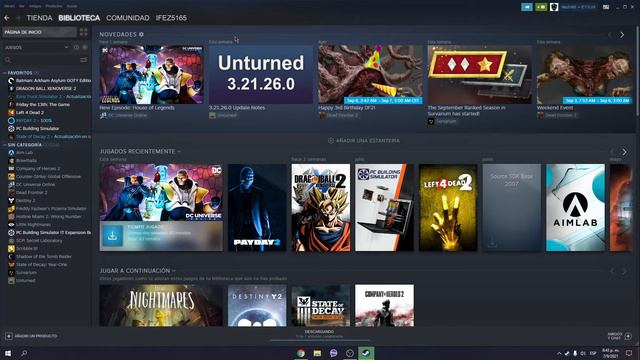This screenshot has height=360, width=640.
Task: Click the Destiny 2 sidebar icon
Action: pos(11,200)
